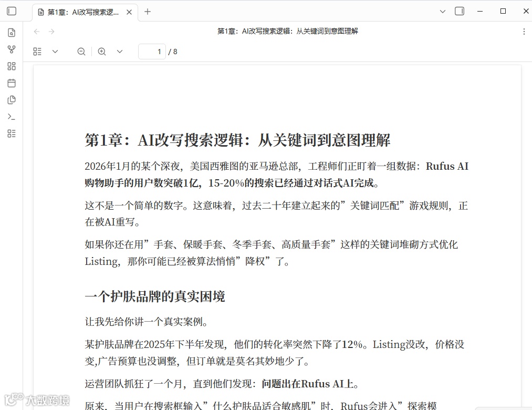
Task: Close the 第1章 tab
Action: coord(129,12)
